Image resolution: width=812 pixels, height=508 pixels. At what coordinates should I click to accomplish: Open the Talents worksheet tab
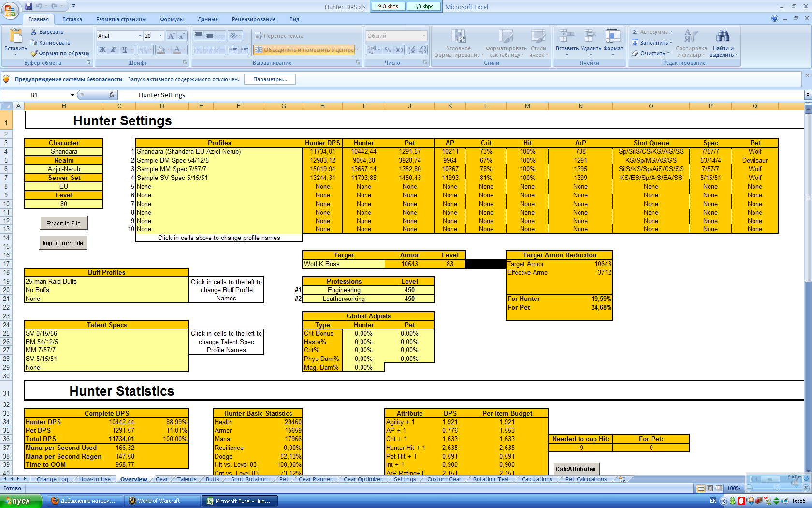(187, 479)
